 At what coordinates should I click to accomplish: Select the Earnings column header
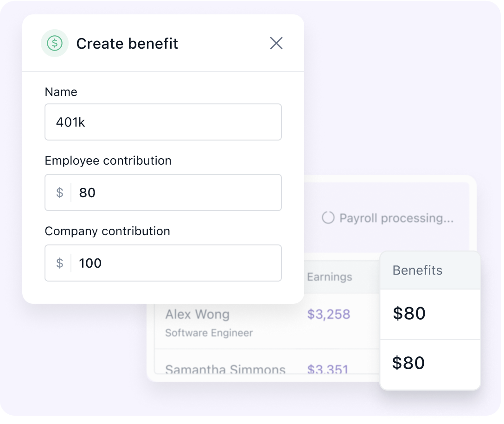tap(330, 277)
